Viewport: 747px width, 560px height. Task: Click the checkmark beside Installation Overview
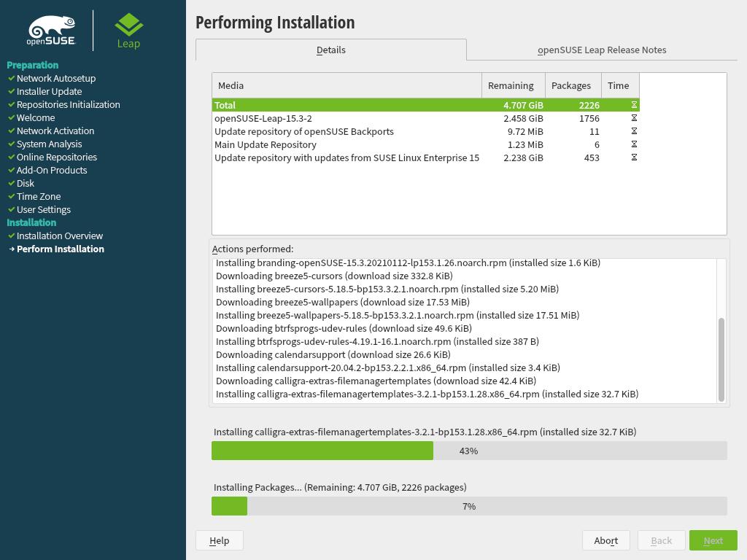coord(12,236)
